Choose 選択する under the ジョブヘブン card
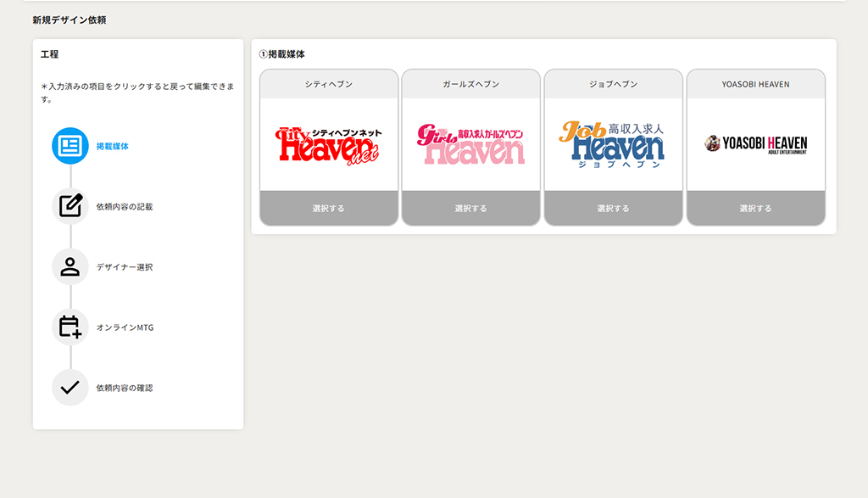868x498 pixels. 614,209
